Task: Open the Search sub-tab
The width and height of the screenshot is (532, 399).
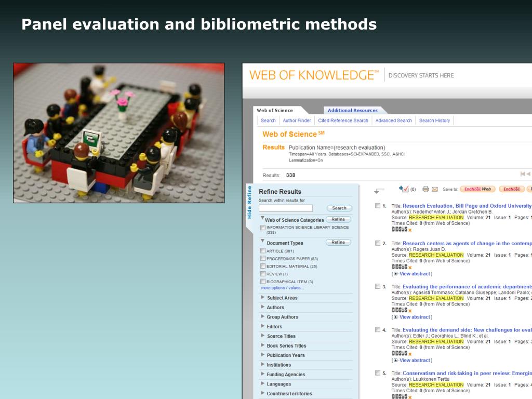Action: pos(268,121)
